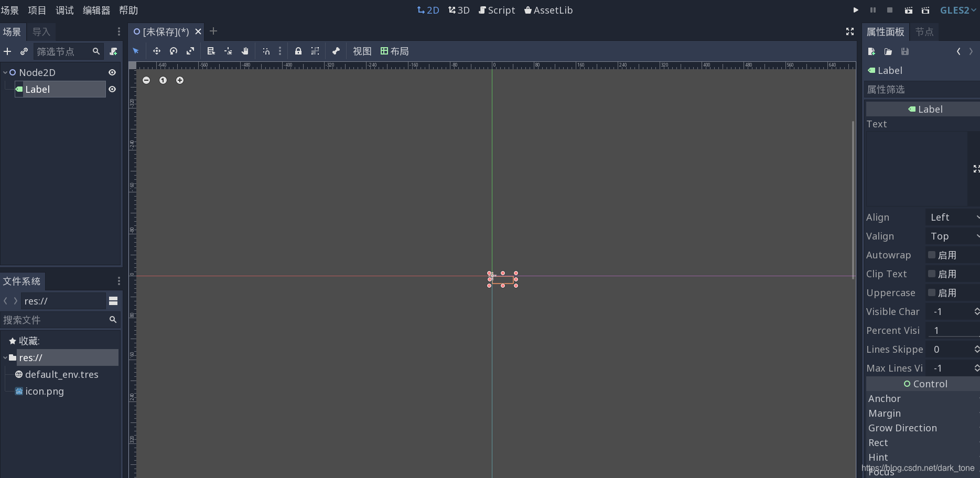Open the 帮助 menu

click(128, 10)
